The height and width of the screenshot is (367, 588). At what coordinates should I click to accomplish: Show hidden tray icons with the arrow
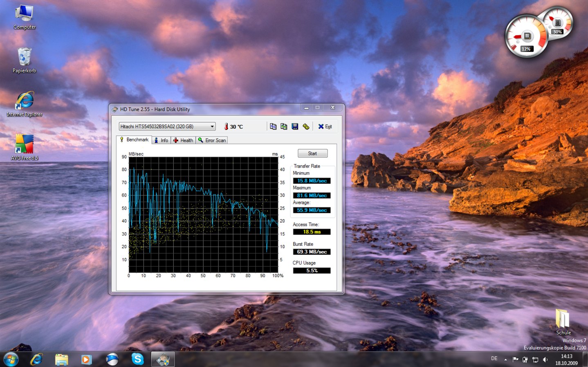pos(505,360)
